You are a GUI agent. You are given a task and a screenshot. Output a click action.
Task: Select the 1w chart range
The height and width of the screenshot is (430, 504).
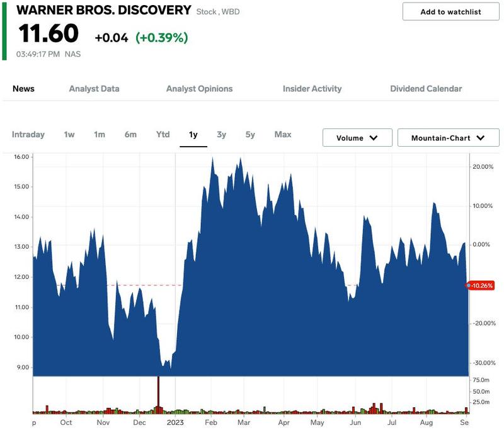tap(69, 135)
